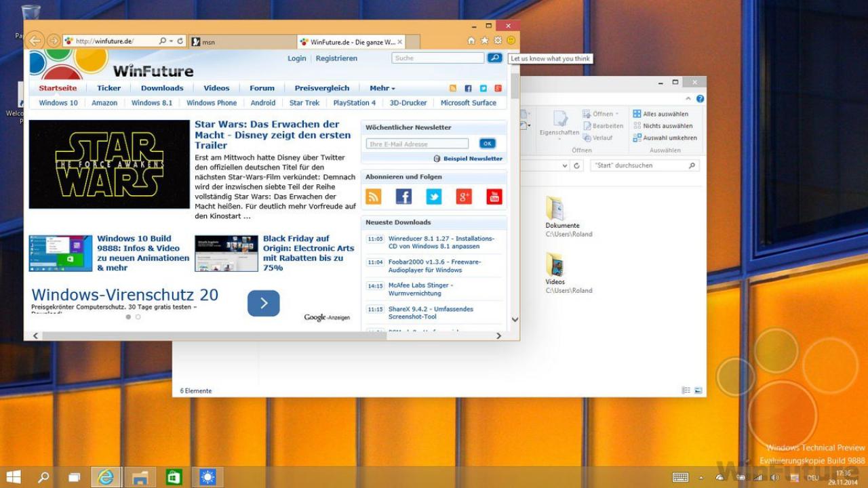The height and width of the screenshot is (488, 868).
Task: Switch Explorer to large icons view
Action: [698, 390]
